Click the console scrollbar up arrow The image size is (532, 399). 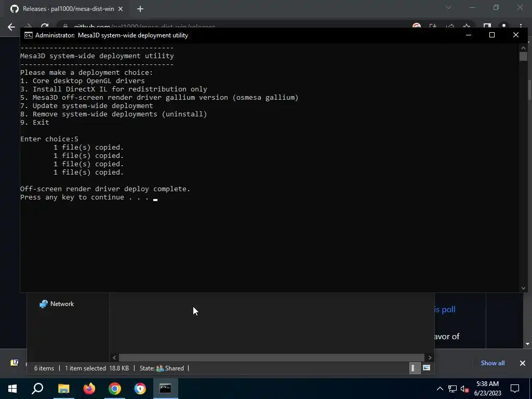tap(523, 48)
